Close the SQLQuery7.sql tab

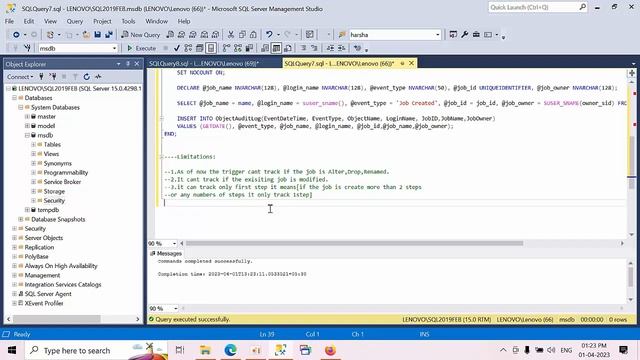[x=411, y=63]
